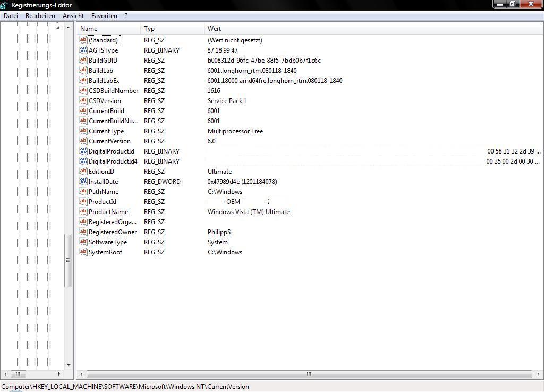Open the ? help menu
The height and width of the screenshot is (392, 544).
point(126,15)
